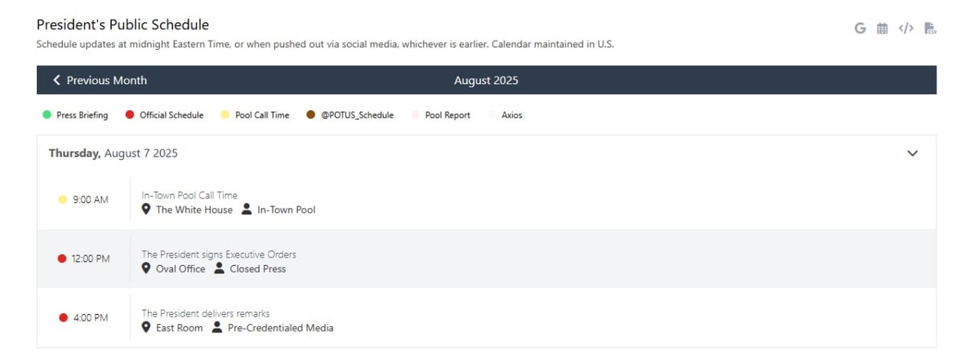Screen dimensions: 980x350
Task: Open the calendar grid view icon
Action: coord(883,29)
